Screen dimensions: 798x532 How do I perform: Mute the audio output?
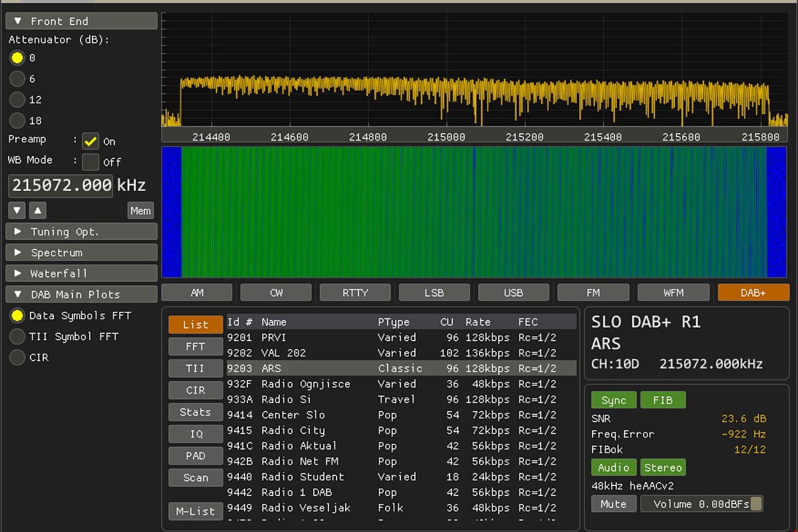pyautogui.click(x=613, y=504)
